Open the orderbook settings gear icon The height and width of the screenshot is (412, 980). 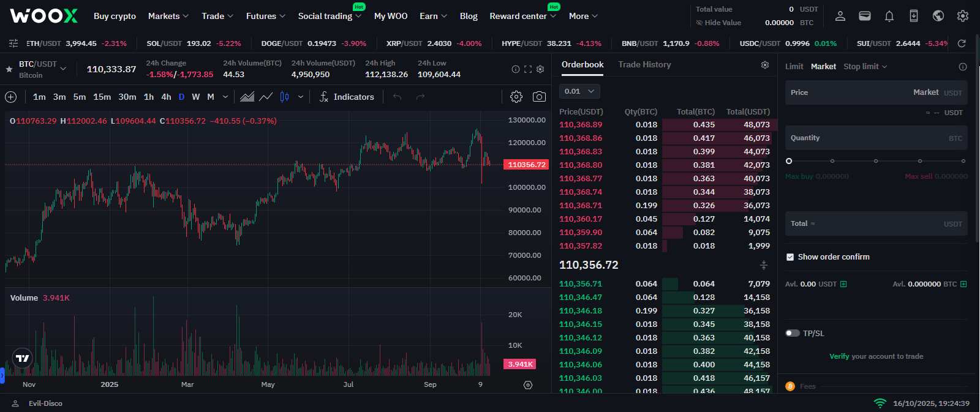click(x=765, y=65)
